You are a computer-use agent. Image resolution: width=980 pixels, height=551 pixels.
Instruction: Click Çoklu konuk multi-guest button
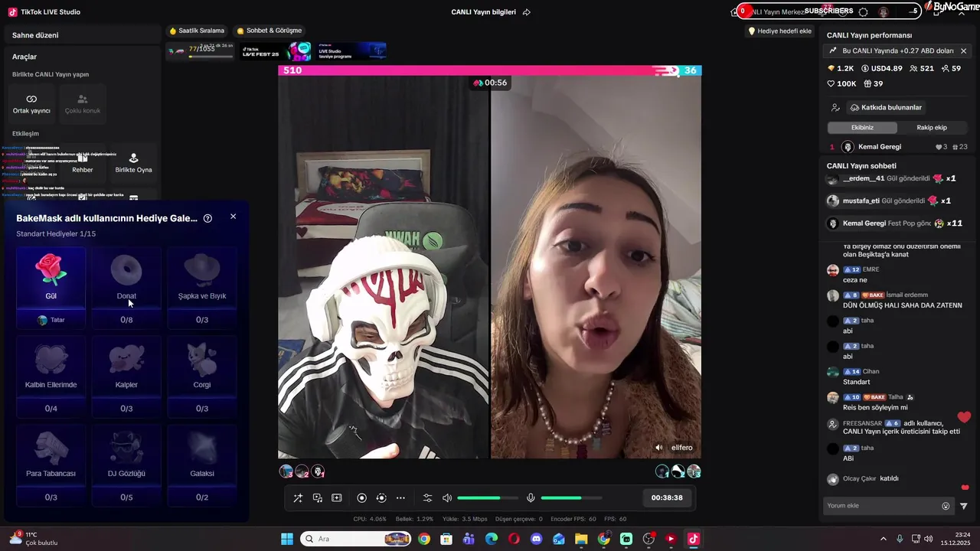83,103
